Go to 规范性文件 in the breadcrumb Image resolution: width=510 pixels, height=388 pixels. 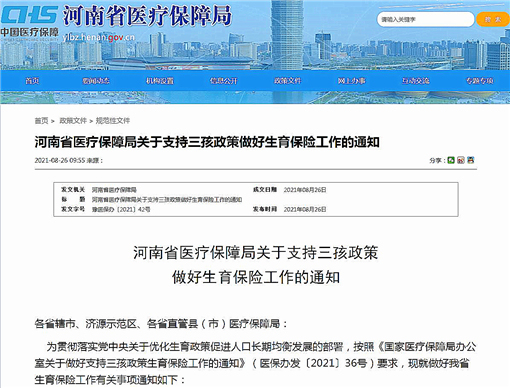click(113, 121)
